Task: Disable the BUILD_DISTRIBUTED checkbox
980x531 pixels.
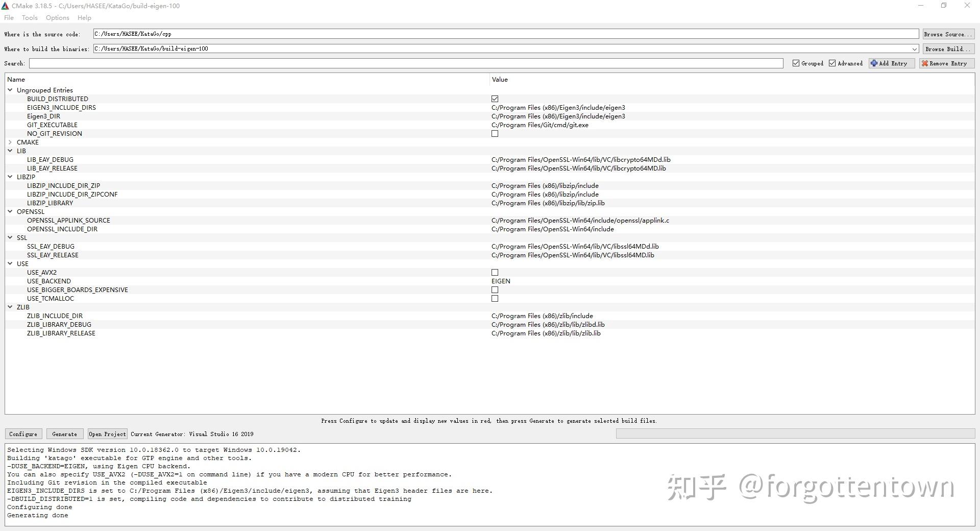Action: coord(495,99)
